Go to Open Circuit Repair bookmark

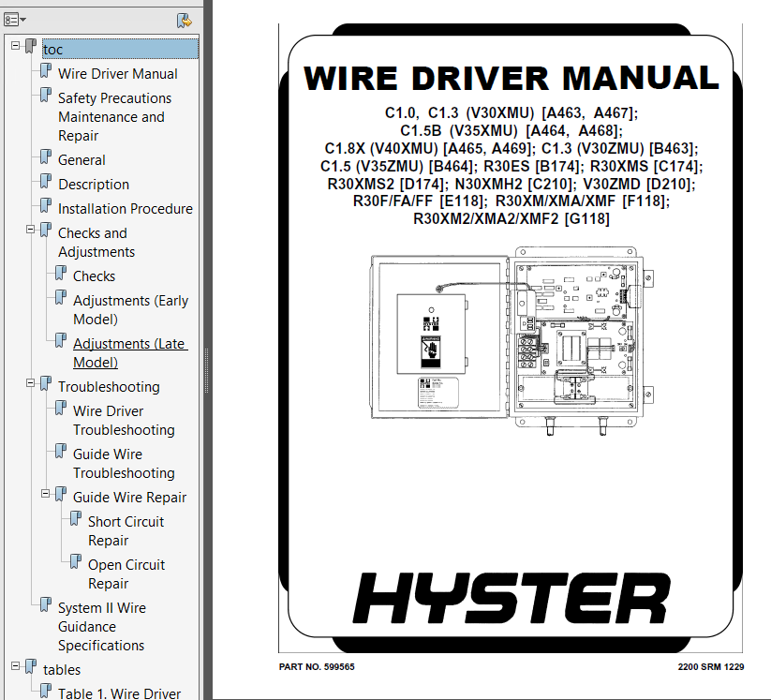[126, 574]
